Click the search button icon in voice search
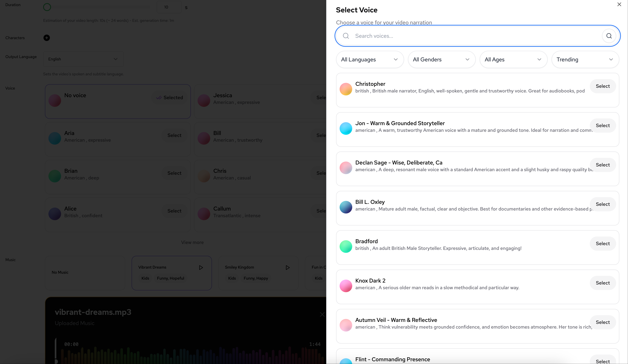 [609, 36]
